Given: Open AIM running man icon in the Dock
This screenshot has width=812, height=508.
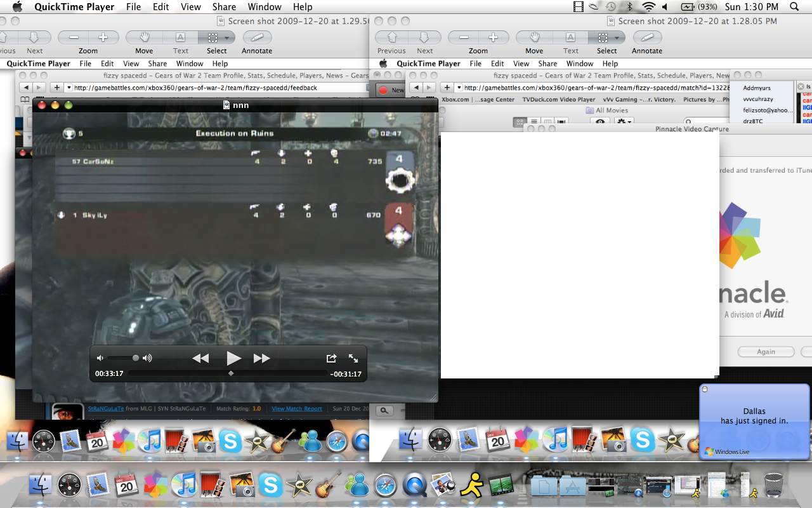Looking at the screenshot, I should point(473,485).
